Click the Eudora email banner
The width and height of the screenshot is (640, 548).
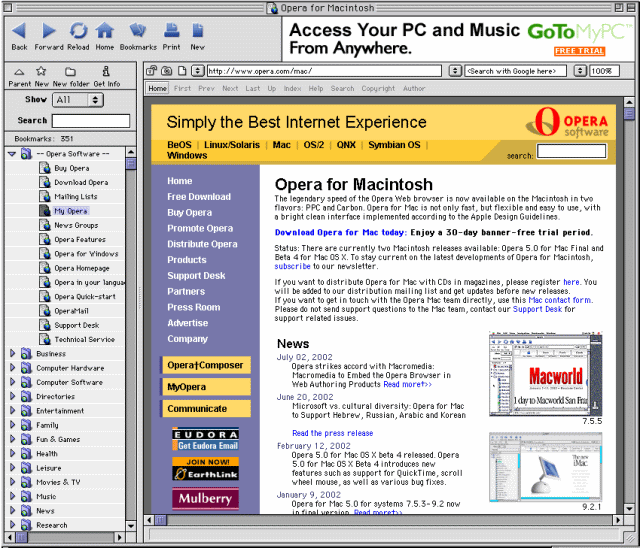[x=205, y=439]
